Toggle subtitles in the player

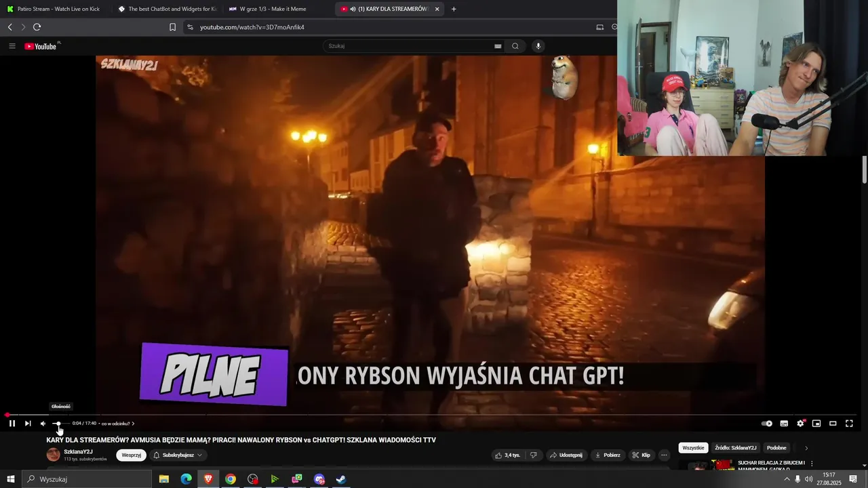784,424
